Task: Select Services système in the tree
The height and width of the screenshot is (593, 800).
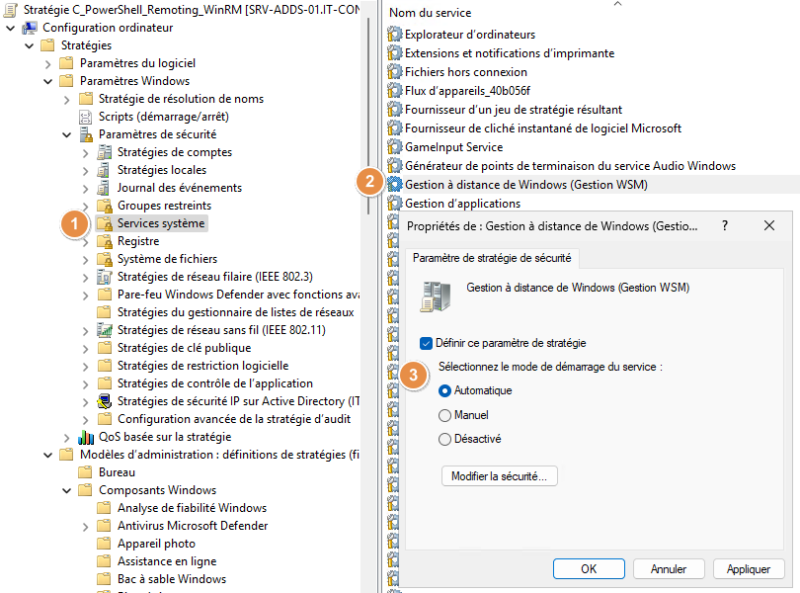Action: pyautogui.click(x=161, y=224)
